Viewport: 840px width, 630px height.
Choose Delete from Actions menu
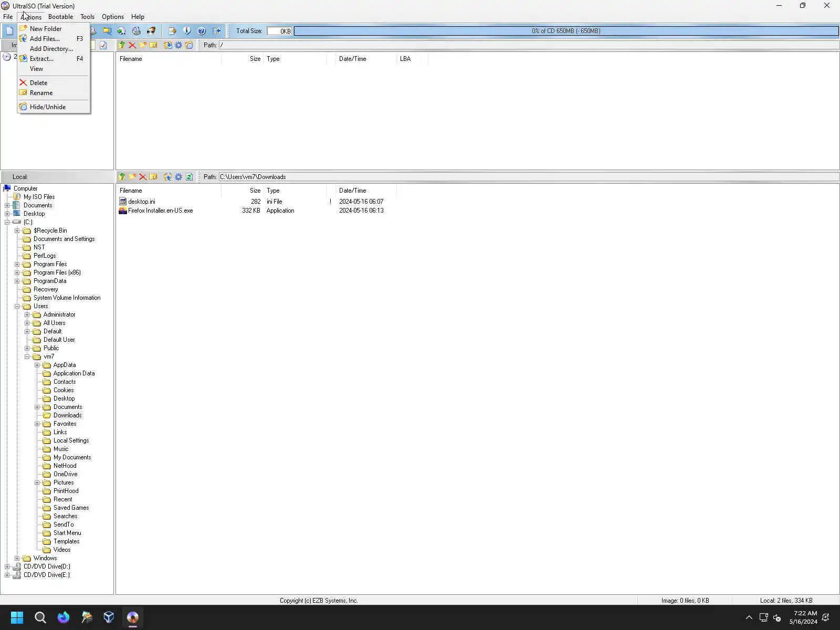[x=53, y=83]
